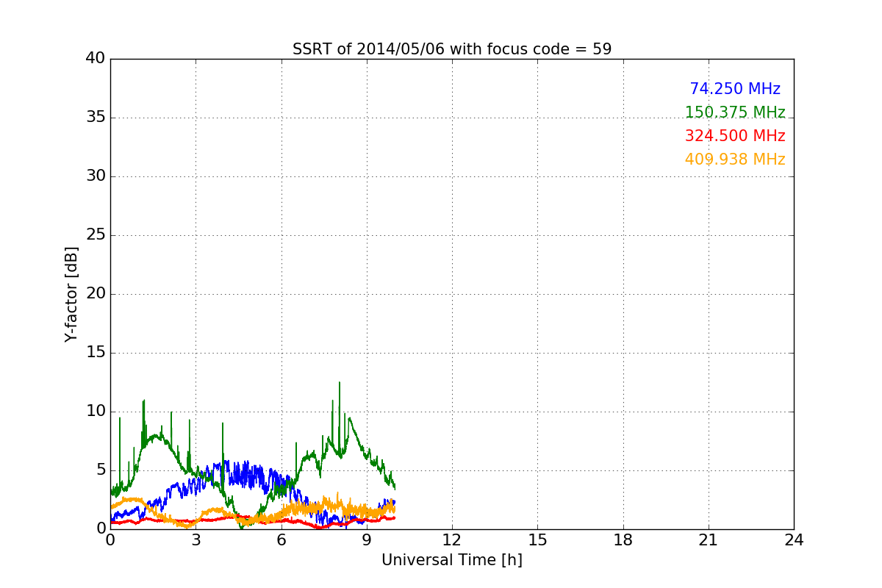This screenshot has width=882, height=588.
Task: Select the 74.250 MHz legend label
Action: (735, 89)
